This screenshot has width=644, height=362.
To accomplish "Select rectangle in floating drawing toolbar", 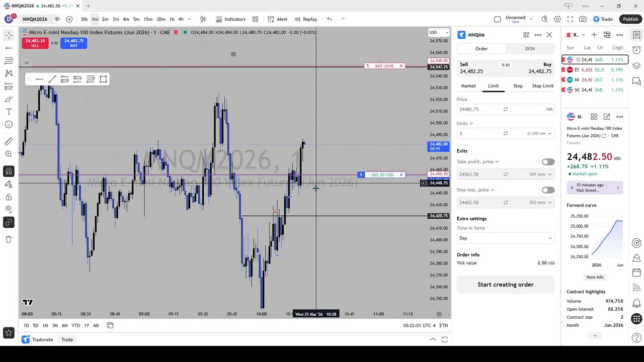I will [x=103, y=79].
